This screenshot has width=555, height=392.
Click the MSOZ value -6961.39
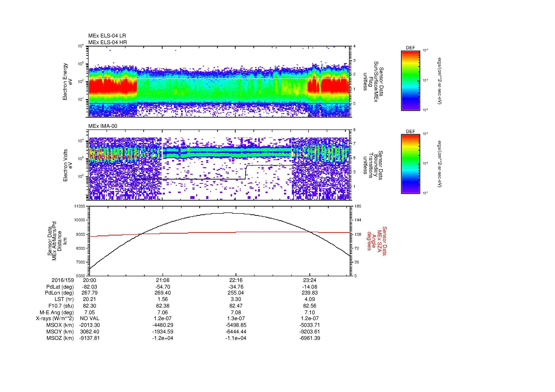tap(310, 338)
